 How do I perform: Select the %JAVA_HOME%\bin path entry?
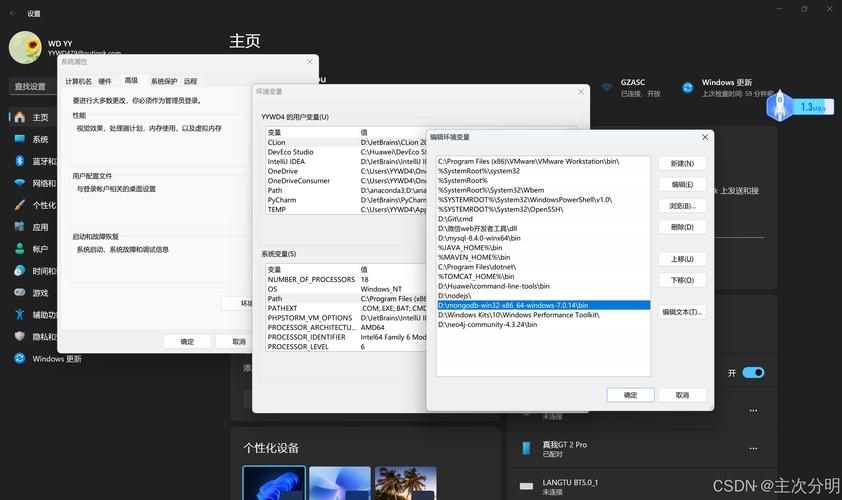click(543, 248)
